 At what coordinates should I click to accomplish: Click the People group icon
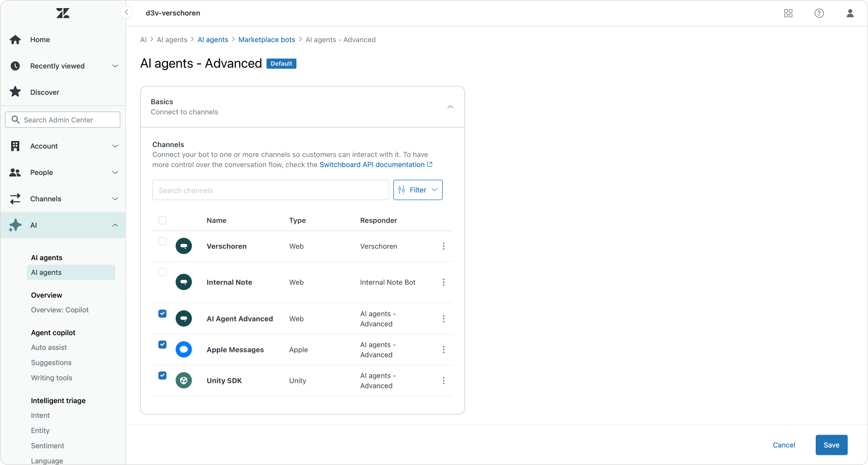tap(15, 172)
